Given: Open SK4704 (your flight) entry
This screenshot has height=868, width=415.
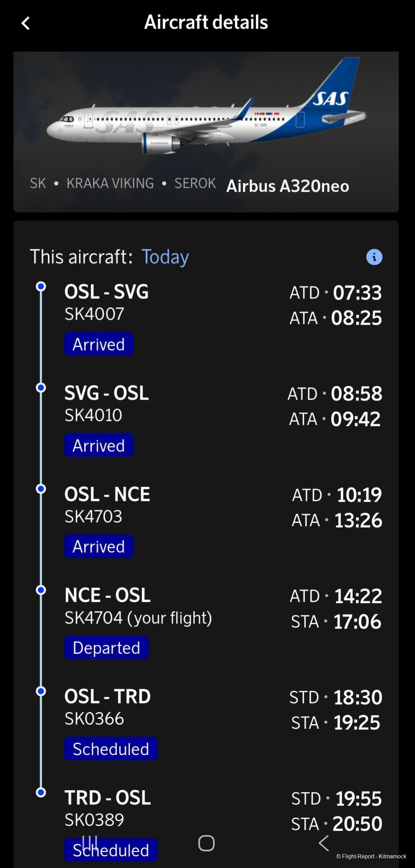Looking at the screenshot, I should click(x=138, y=606).
